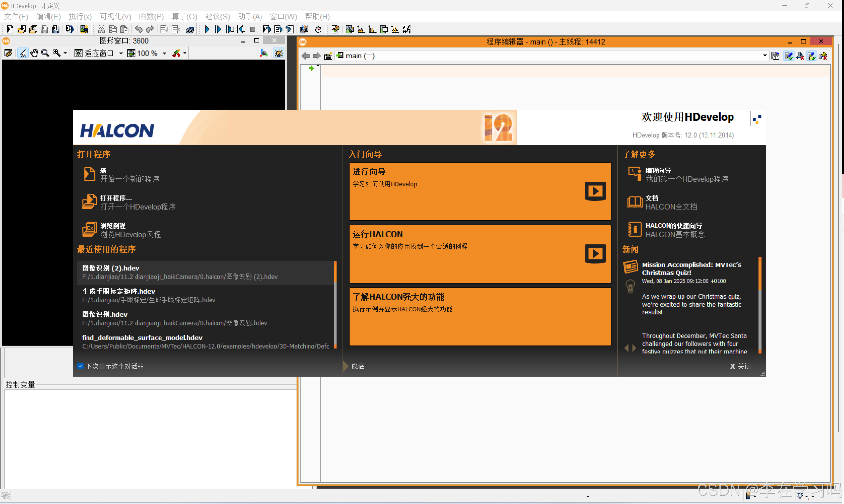This screenshot has height=504, width=844.
Task: Click the Cut scissors icon in the toolbar
Action: (x=101, y=30)
